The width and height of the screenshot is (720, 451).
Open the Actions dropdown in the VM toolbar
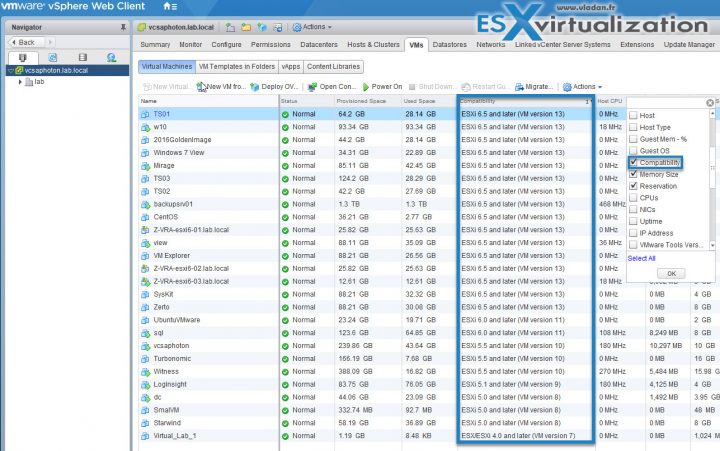(582, 86)
